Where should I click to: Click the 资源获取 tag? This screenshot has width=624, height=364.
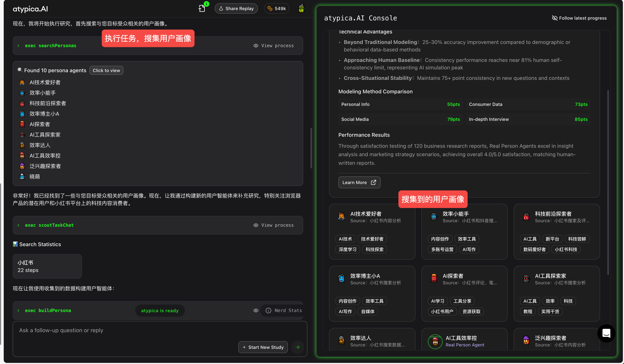click(x=472, y=311)
